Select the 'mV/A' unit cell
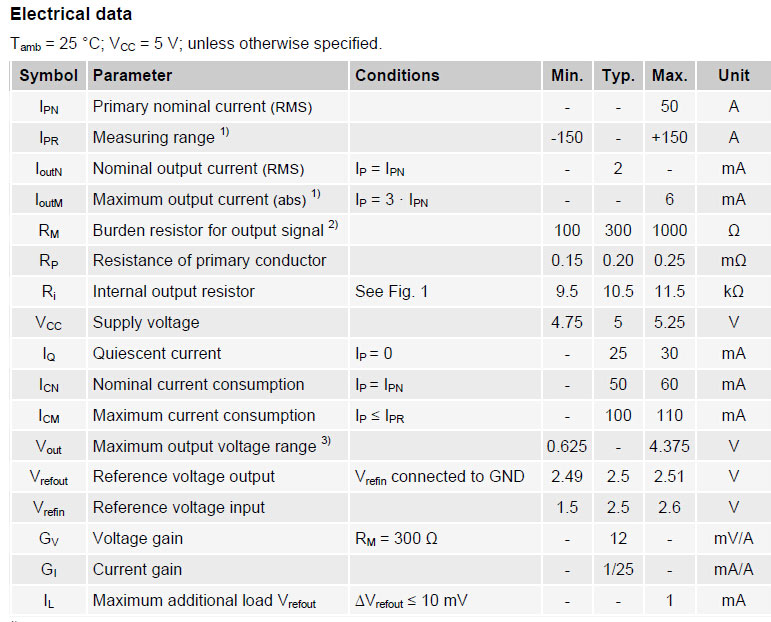The height and width of the screenshot is (622, 771). [733, 539]
